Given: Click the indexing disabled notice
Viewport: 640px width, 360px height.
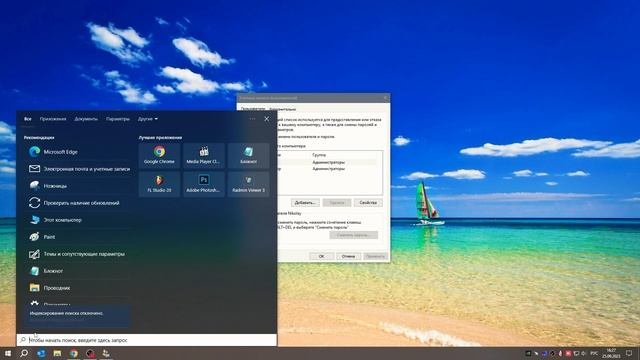Looking at the screenshot, I should [78, 316].
